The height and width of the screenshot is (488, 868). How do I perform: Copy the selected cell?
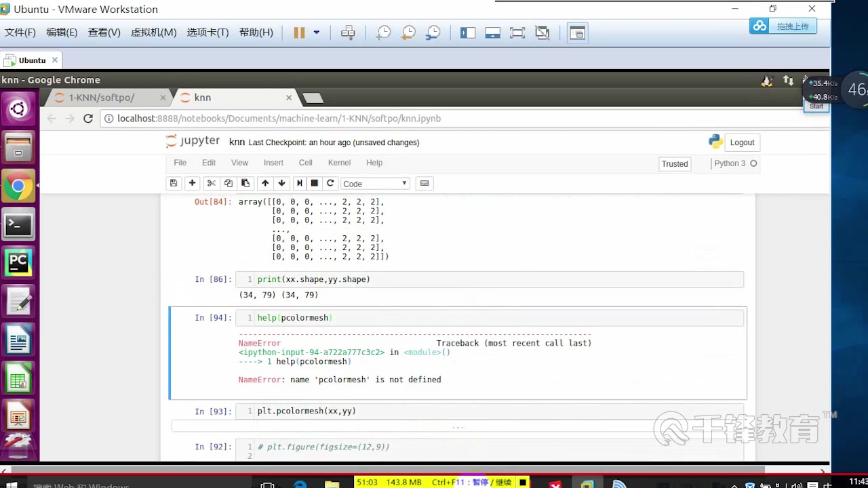point(228,183)
